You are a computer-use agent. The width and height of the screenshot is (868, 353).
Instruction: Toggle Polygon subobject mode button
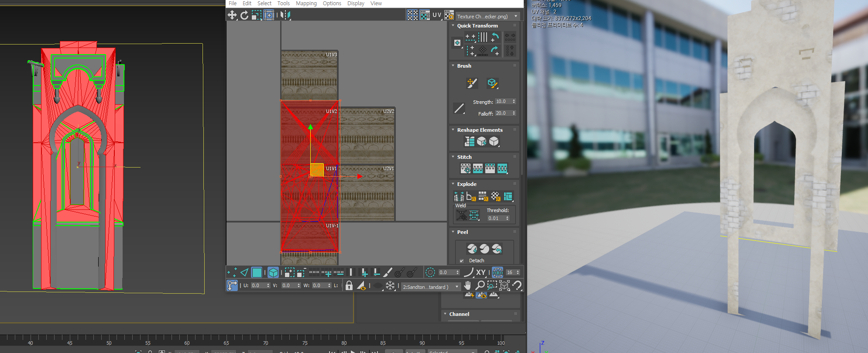coord(257,273)
